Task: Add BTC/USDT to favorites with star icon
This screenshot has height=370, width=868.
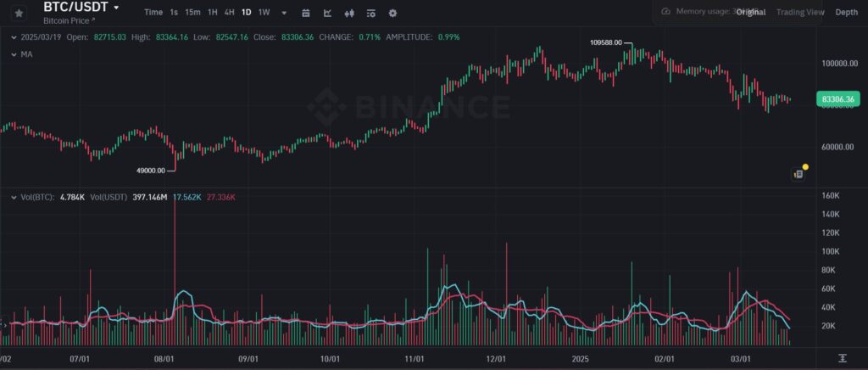Action: tap(19, 13)
